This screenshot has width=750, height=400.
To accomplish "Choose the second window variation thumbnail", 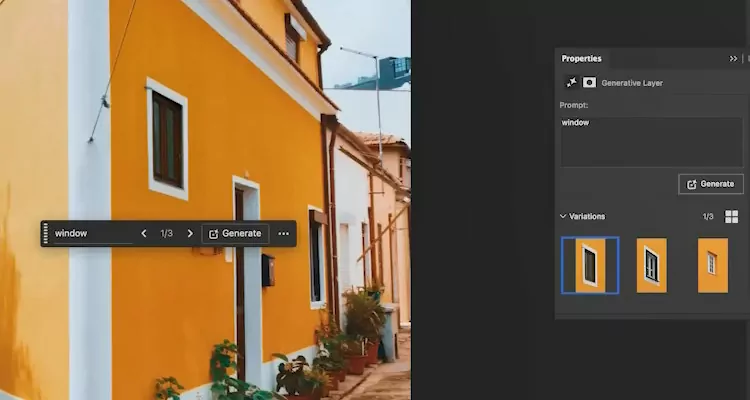I will coord(651,265).
